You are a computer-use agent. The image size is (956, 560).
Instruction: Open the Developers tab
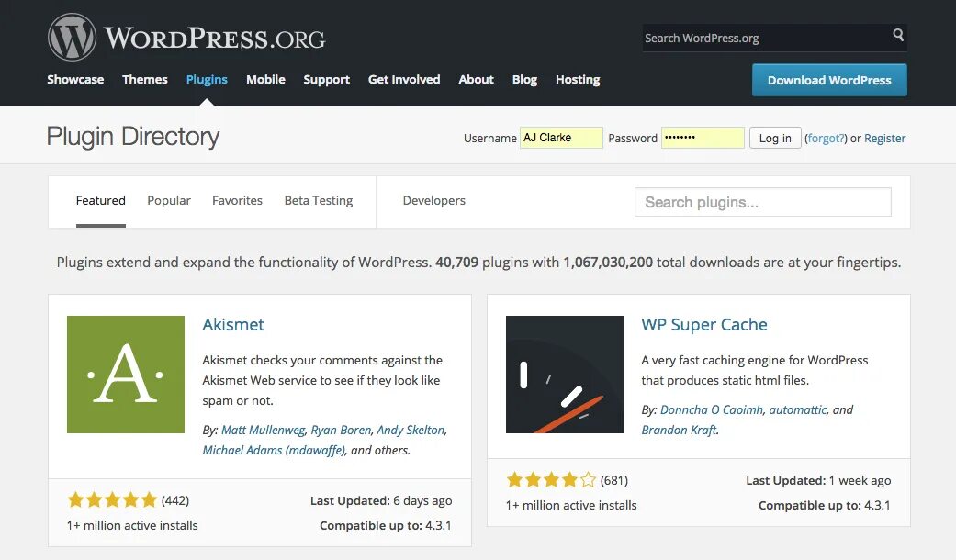(433, 201)
